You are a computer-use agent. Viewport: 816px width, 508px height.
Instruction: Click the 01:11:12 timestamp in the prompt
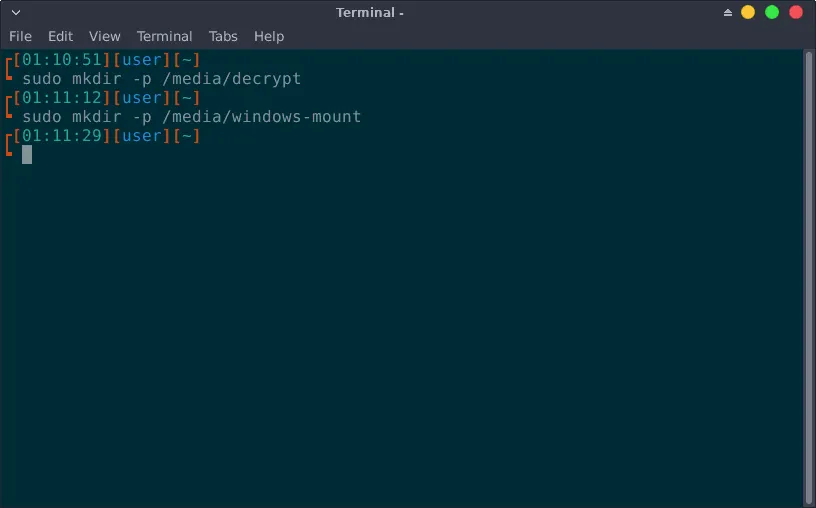pos(62,98)
